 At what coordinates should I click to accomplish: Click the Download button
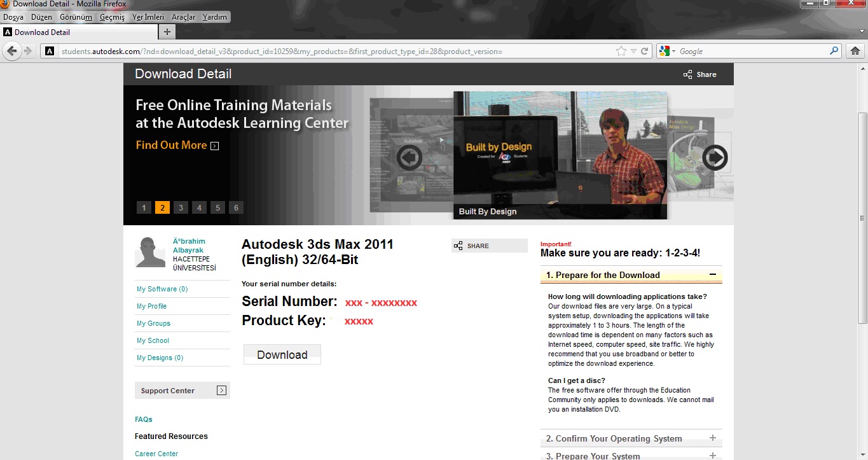tap(282, 355)
